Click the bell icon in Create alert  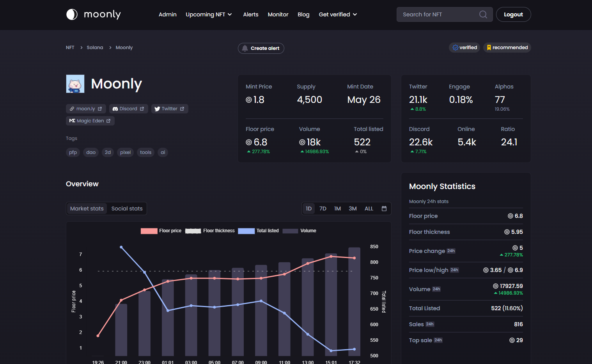[245, 48]
